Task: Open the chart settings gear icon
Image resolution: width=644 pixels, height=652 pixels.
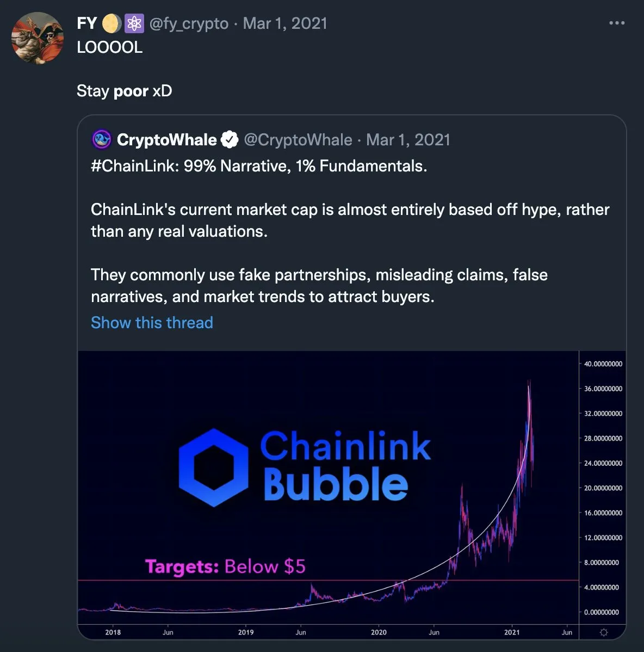Action: [x=603, y=633]
